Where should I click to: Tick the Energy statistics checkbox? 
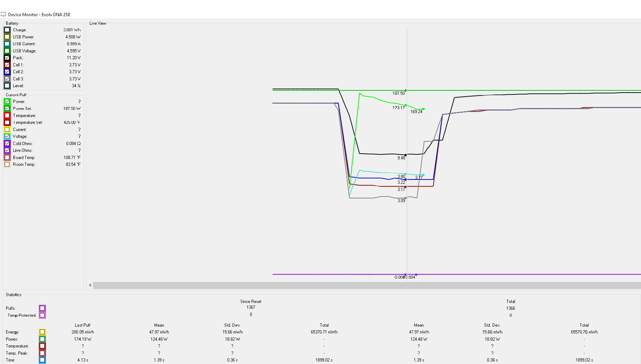click(42, 332)
